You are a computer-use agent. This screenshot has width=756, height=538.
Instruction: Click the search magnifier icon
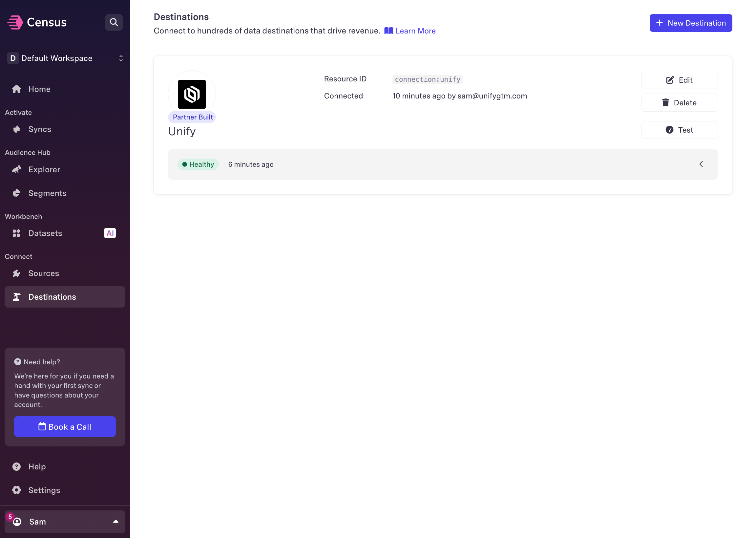[114, 22]
